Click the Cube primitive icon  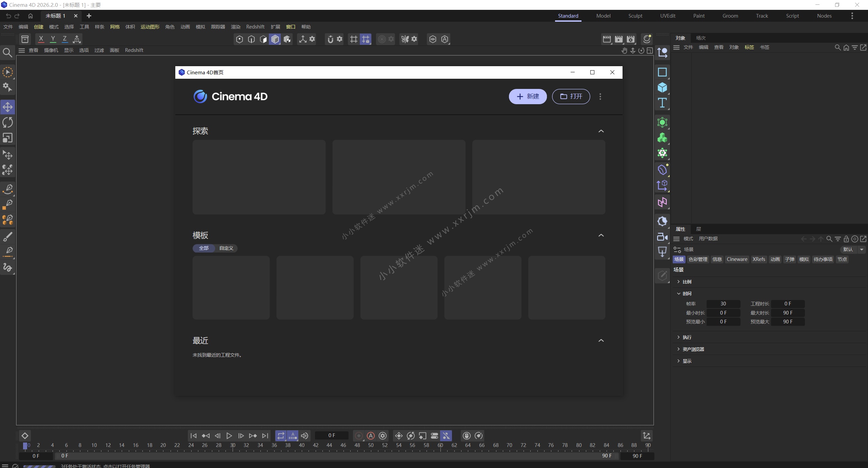(662, 88)
